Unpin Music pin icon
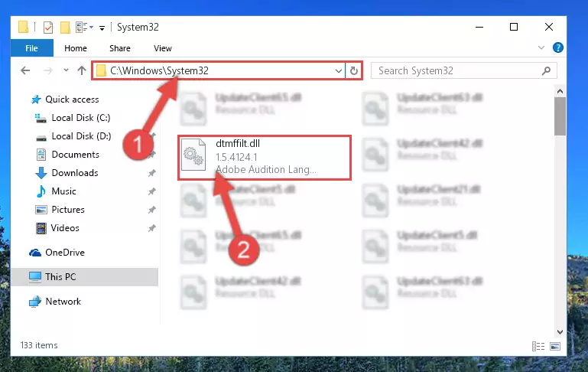The image size is (588, 372). (x=151, y=191)
